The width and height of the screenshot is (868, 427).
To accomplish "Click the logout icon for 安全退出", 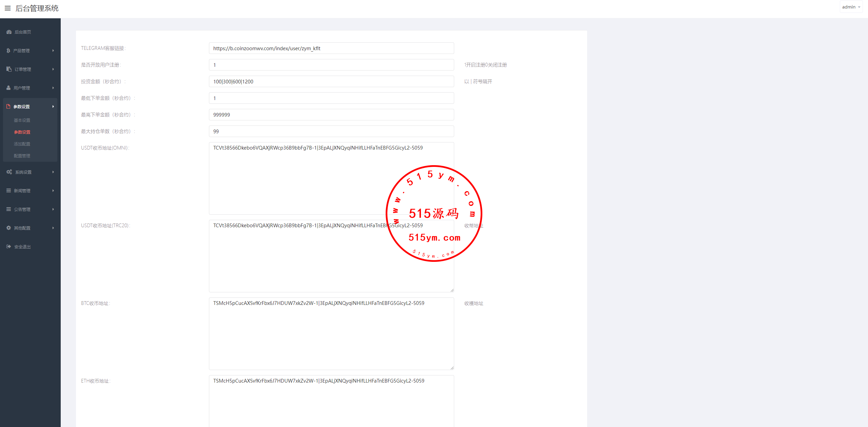I will 9,247.
